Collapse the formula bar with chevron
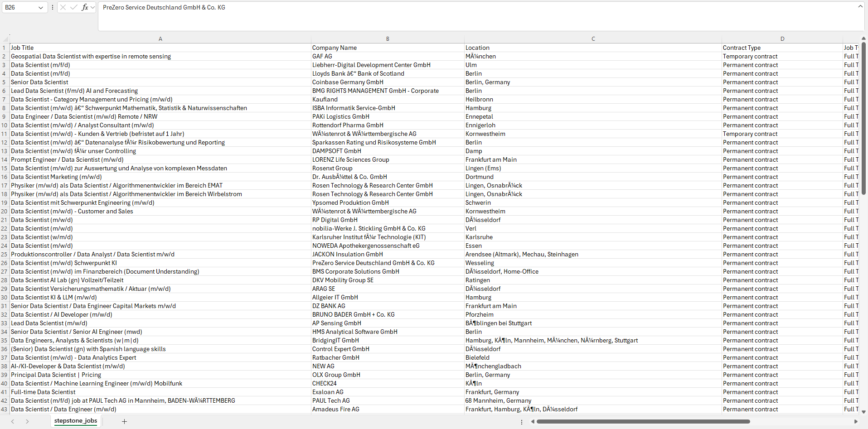This screenshot has width=868, height=429. [860, 6]
